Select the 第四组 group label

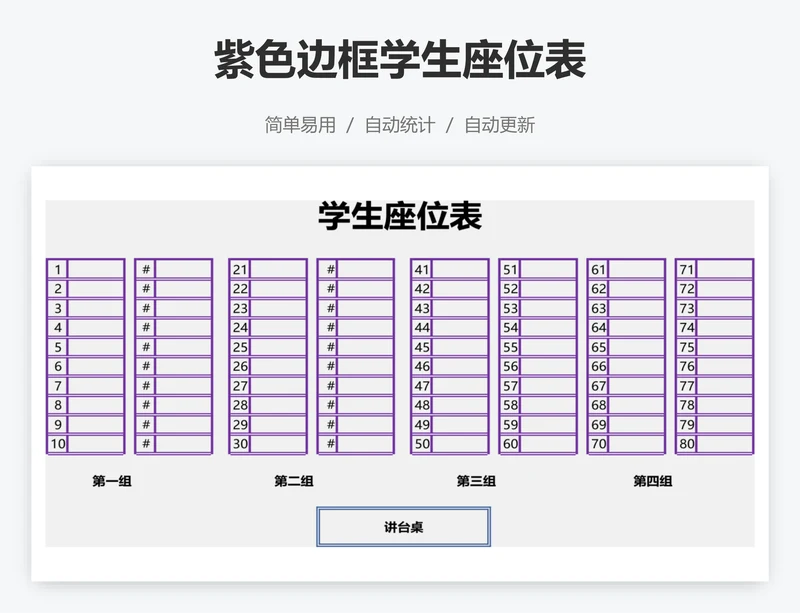(653, 481)
